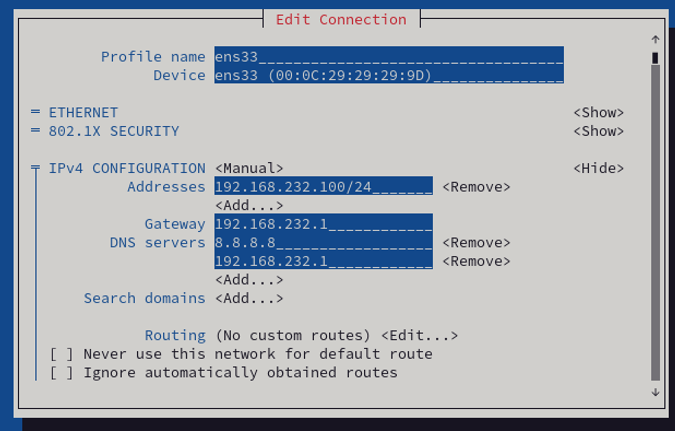The image size is (675, 431).
Task: Show the ETHERNET section
Action: pyautogui.click(x=598, y=113)
